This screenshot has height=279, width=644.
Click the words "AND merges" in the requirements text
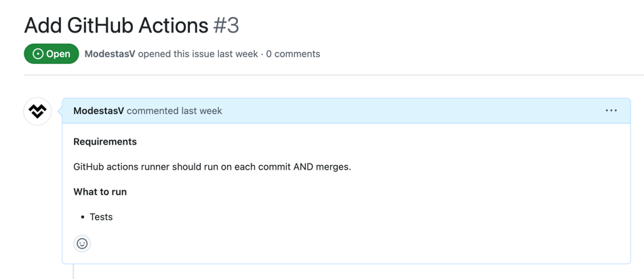coord(323,167)
